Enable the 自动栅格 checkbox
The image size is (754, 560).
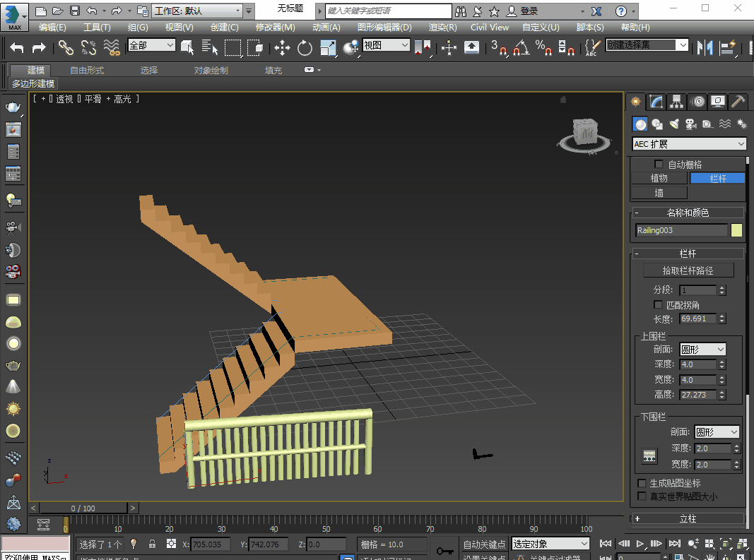point(659,165)
